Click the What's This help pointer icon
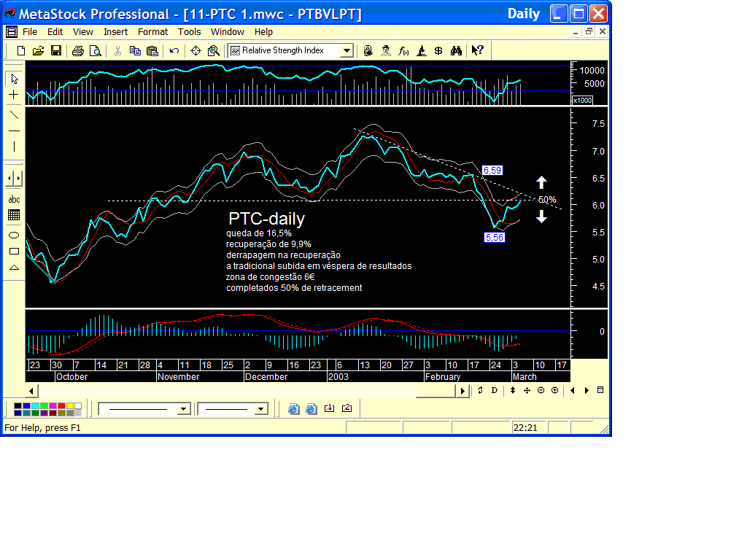Screen dimensions: 747x560 (x=477, y=50)
